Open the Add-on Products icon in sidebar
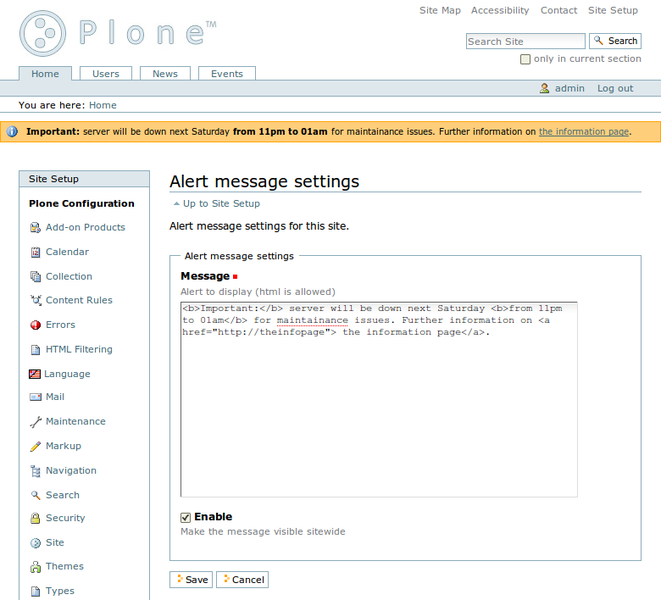 (x=36, y=228)
